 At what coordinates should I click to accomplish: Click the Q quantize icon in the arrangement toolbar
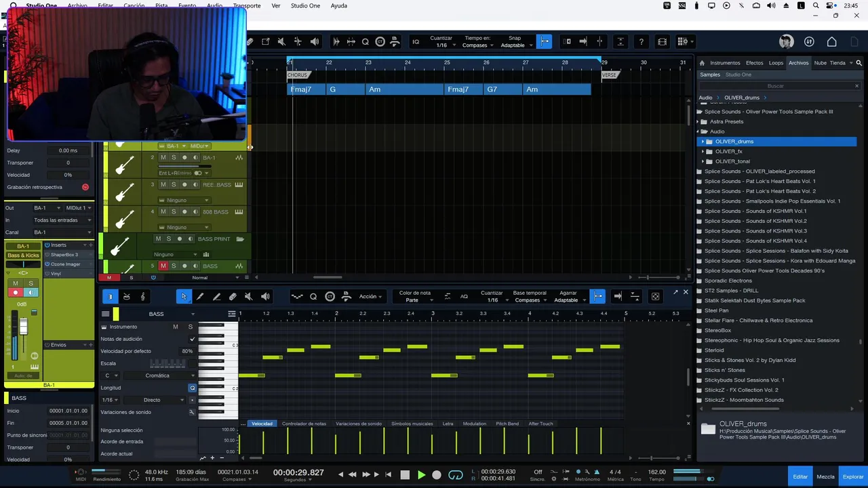point(365,41)
